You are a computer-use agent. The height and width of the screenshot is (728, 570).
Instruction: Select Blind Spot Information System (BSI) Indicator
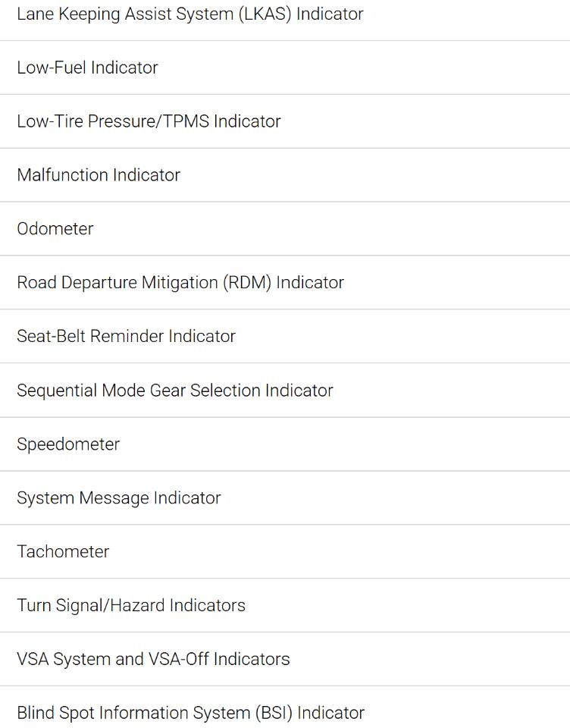pyautogui.click(x=285, y=708)
